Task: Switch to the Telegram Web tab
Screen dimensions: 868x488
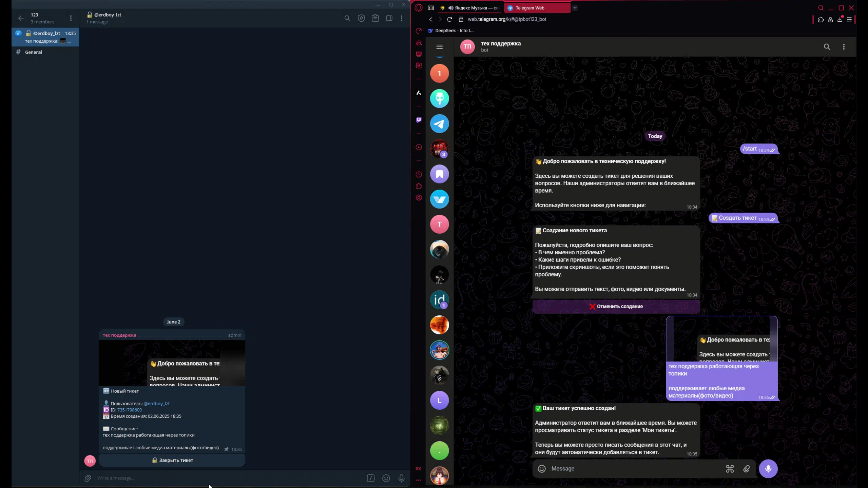Action: [537, 8]
